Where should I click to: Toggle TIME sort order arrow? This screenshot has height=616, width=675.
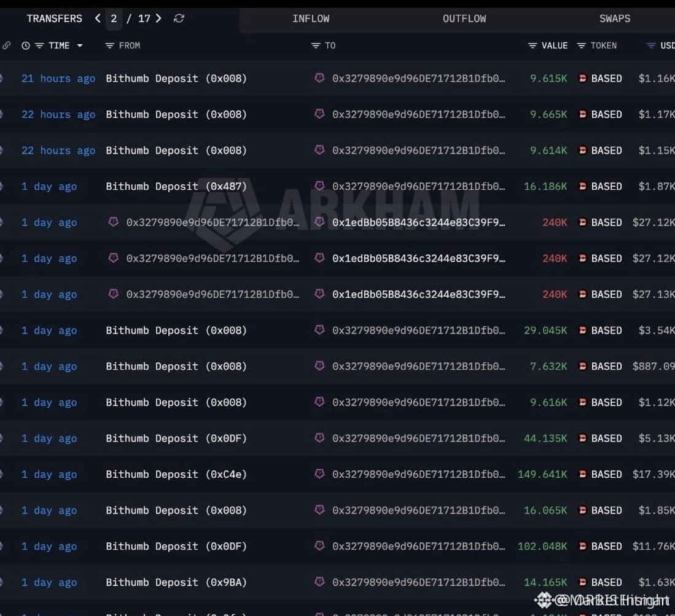coord(80,45)
